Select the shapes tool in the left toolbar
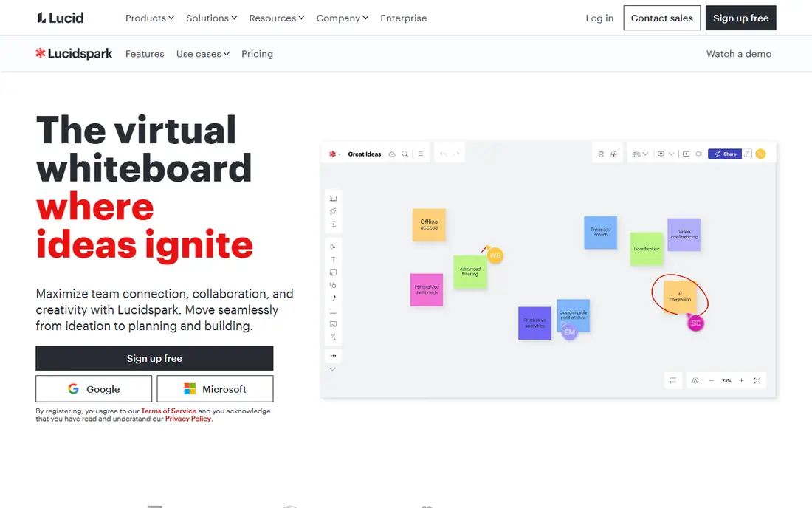 [x=333, y=285]
